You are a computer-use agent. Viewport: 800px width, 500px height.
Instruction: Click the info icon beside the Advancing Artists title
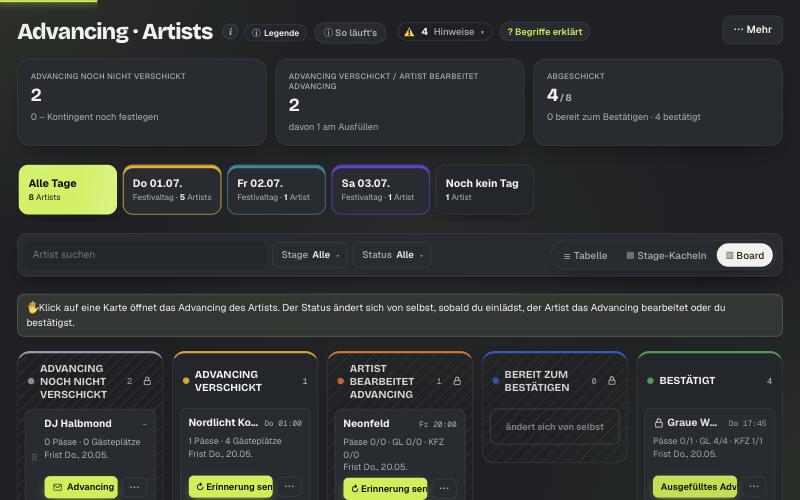(230, 32)
